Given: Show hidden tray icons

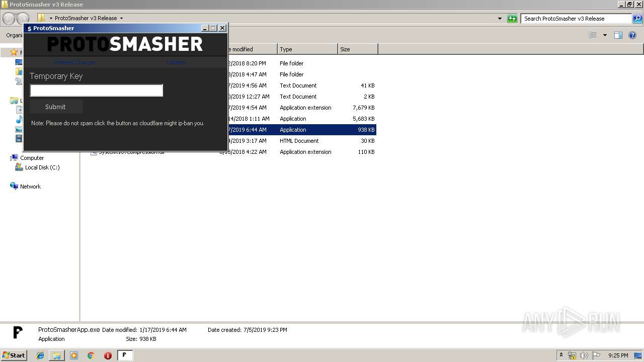Looking at the screenshot, I should point(561,355).
